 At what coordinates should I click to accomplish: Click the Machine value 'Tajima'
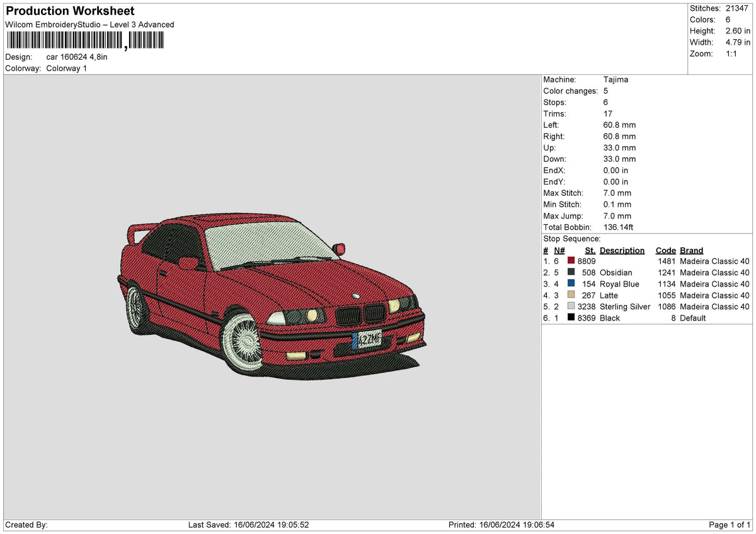616,79
